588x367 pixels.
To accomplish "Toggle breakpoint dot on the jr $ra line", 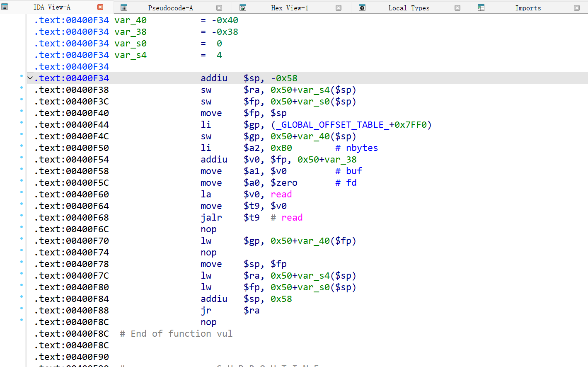I will coord(22,308).
